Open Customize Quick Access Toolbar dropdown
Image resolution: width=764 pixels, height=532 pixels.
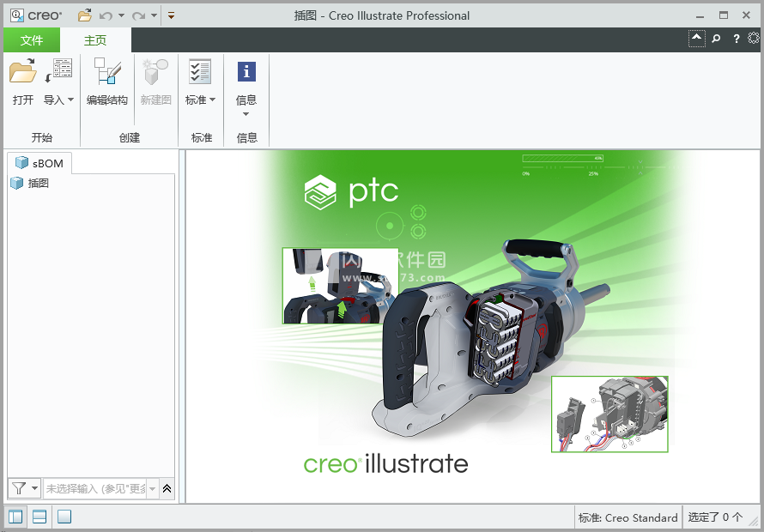[x=171, y=15]
